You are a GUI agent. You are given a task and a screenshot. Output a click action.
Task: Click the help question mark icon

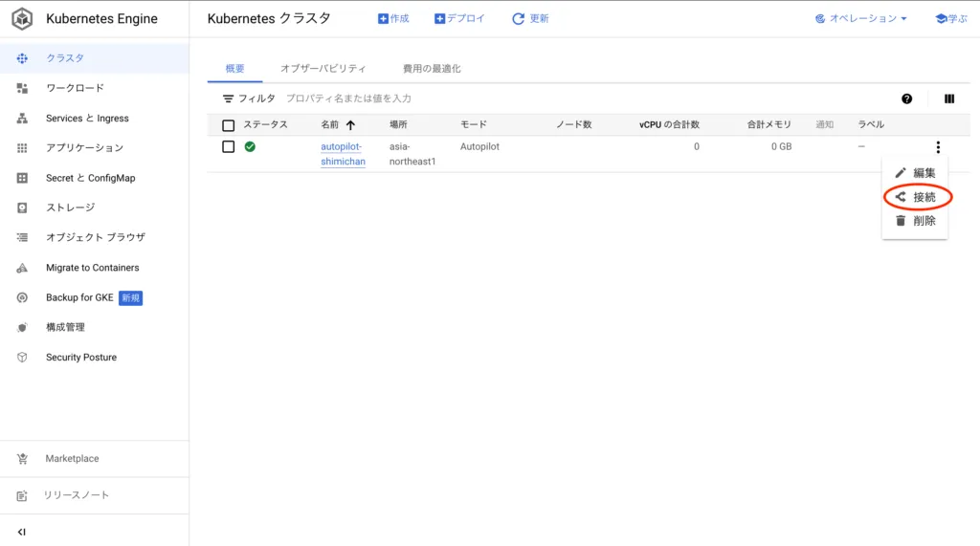907,98
